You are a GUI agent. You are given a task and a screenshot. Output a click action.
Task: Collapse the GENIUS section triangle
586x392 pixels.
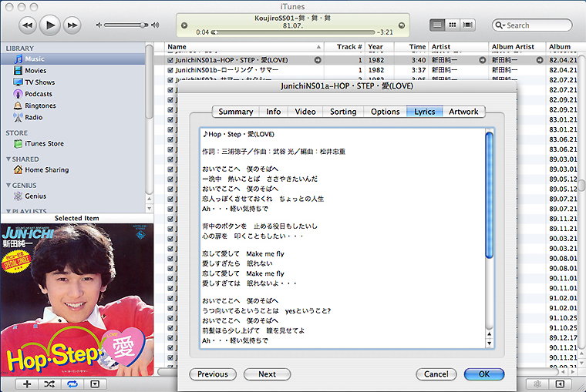8,185
